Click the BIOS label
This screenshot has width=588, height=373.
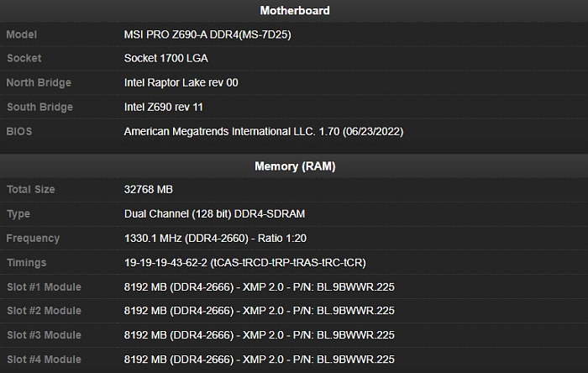click(x=19, y=131)
